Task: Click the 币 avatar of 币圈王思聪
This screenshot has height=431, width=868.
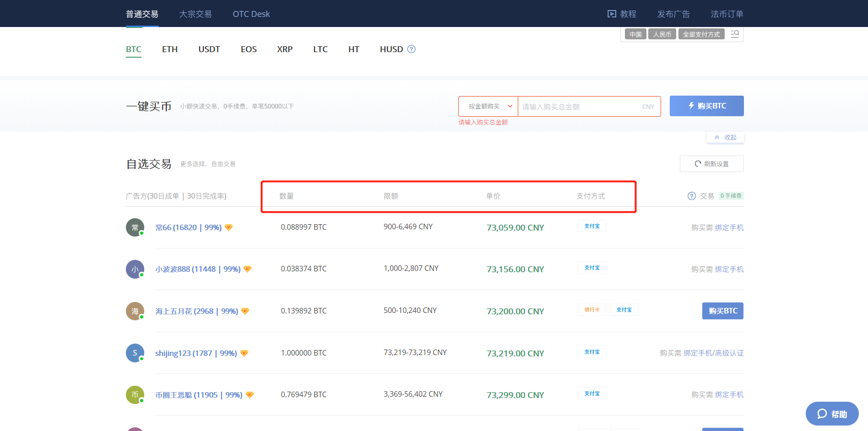Action: (x=135, y=395)
